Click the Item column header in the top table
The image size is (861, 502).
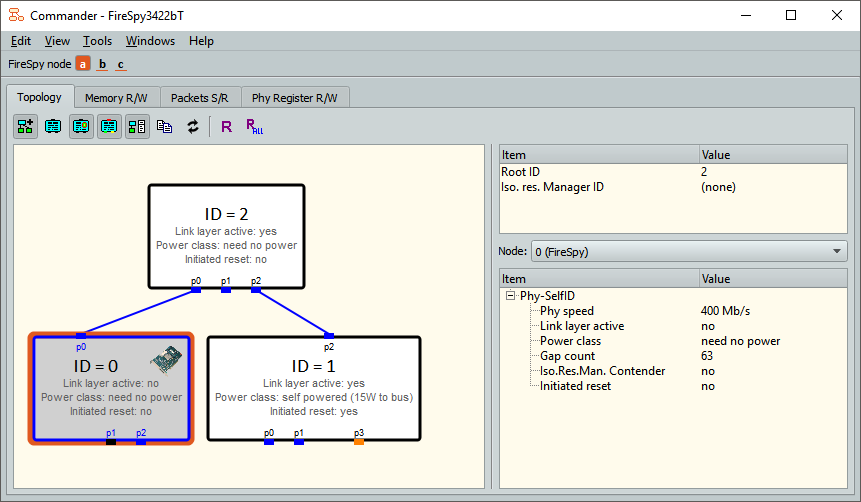pos(599,155)
